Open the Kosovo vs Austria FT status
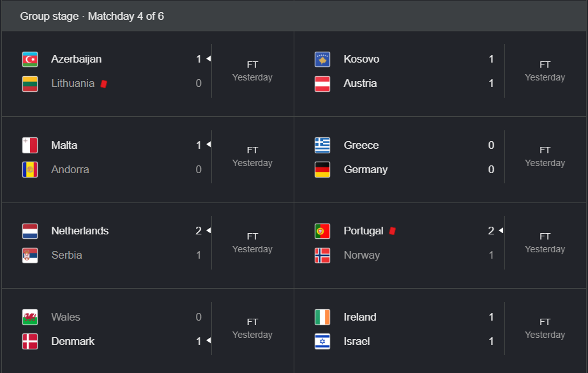The width and height of the screenshot is (588, 373). coord(545,65)
